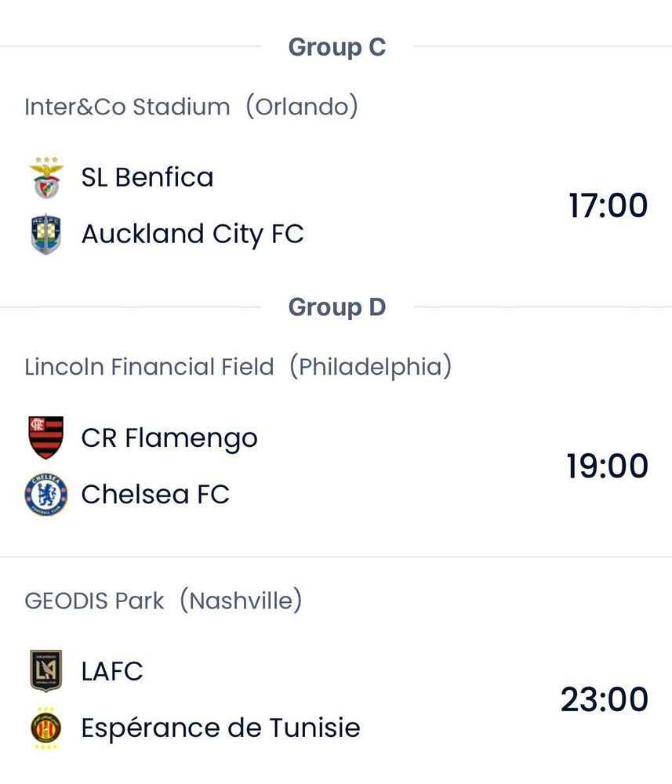Click the Auckland City FC crest
The width and height of the screenshot is (672, 784).
click(46, 234)
